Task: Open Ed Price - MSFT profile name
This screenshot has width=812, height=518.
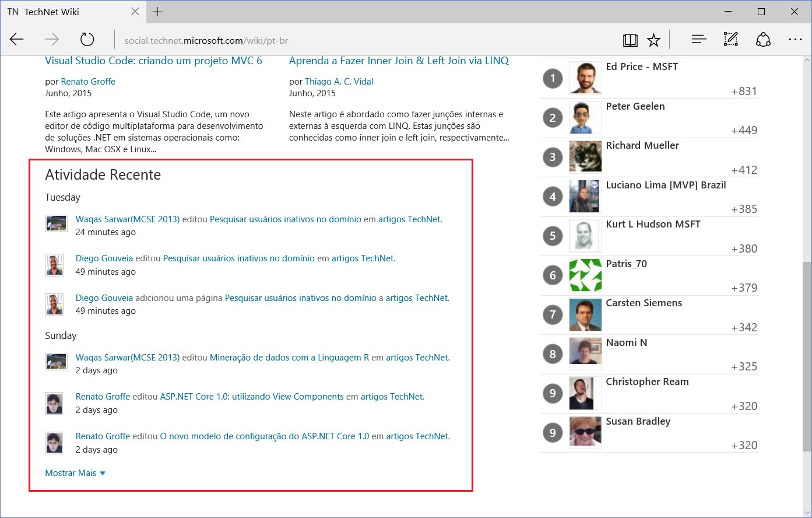Action: (642, 66)
